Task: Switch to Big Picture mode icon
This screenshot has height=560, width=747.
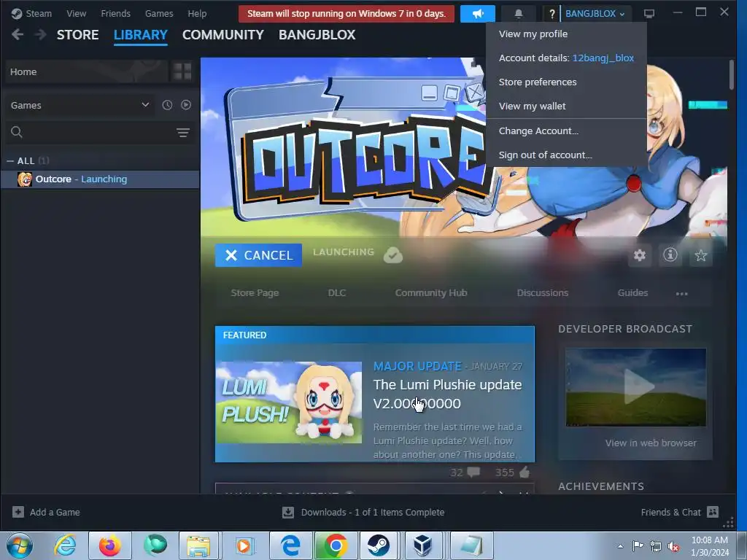Action: tap(649, 13)
